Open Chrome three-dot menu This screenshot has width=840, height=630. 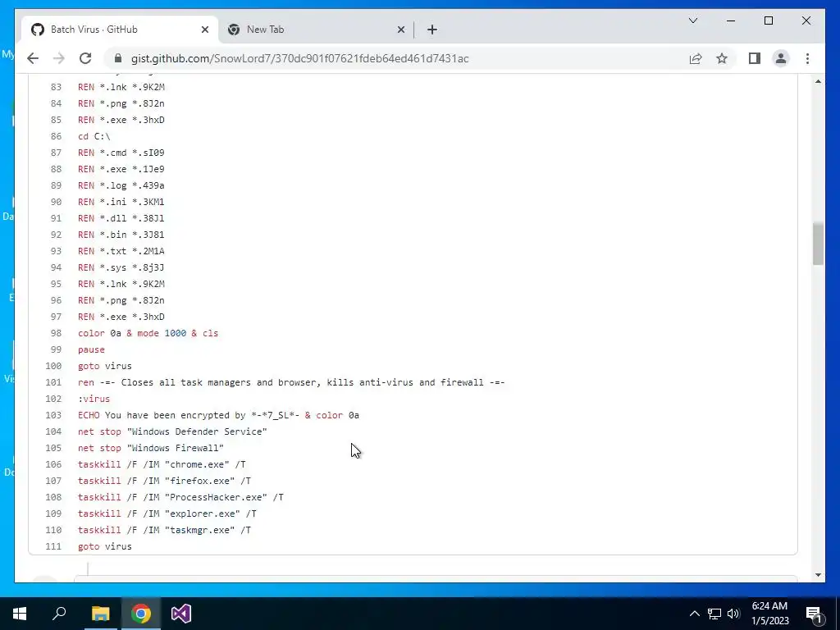[x=807, y=58]
